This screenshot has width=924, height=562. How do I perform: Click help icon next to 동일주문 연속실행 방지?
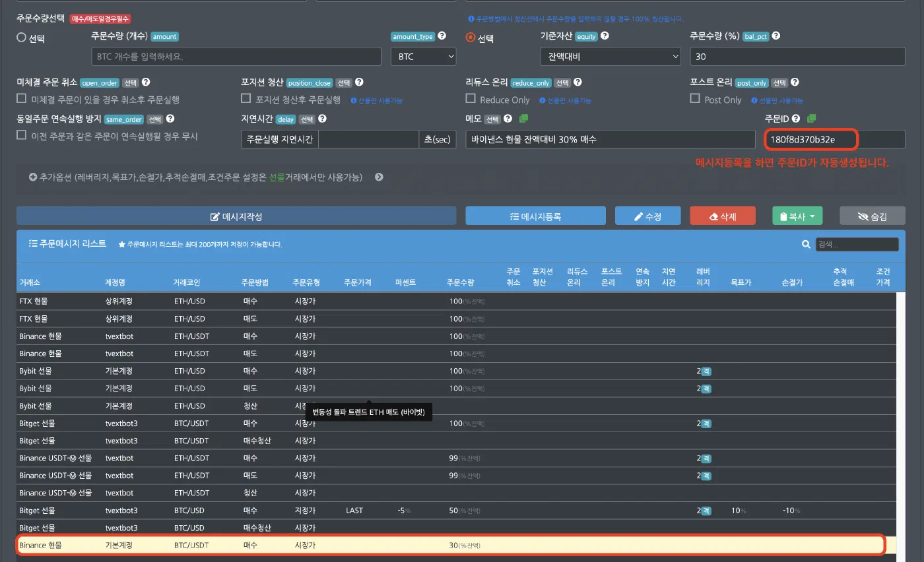click(170, 119)
